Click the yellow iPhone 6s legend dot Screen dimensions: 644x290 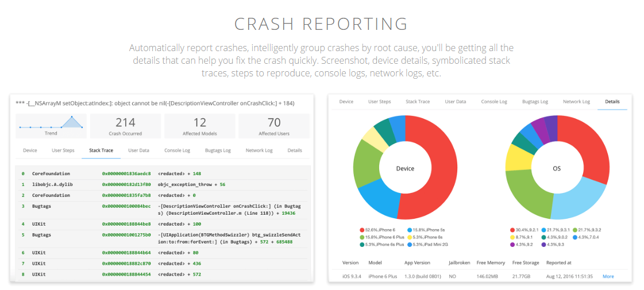410,237
